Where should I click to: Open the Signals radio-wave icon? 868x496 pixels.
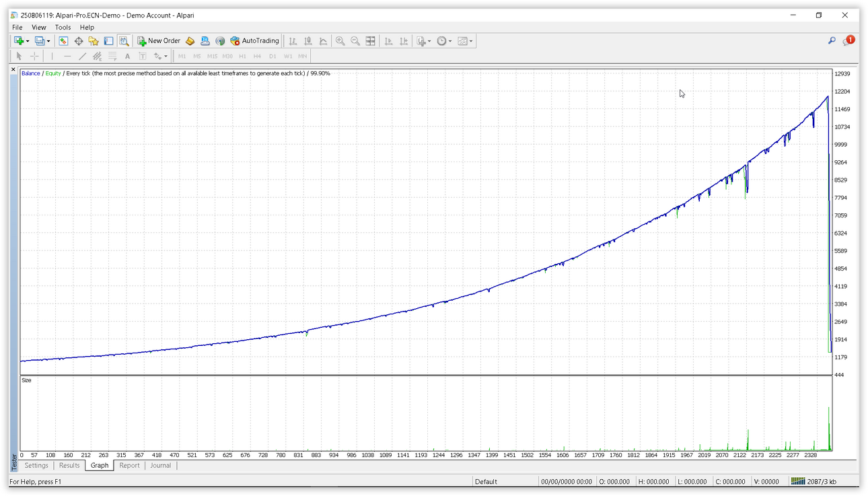click(220, 41)
